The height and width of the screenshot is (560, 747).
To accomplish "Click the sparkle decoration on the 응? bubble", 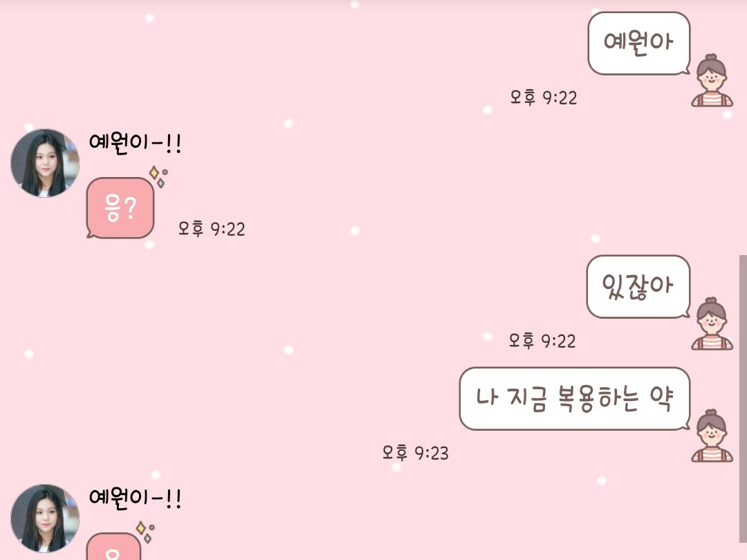I will click(x=158, y=176).
